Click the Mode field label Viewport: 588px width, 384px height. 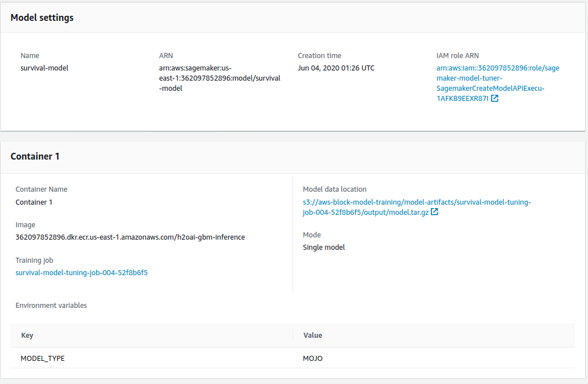coord(311,235)
